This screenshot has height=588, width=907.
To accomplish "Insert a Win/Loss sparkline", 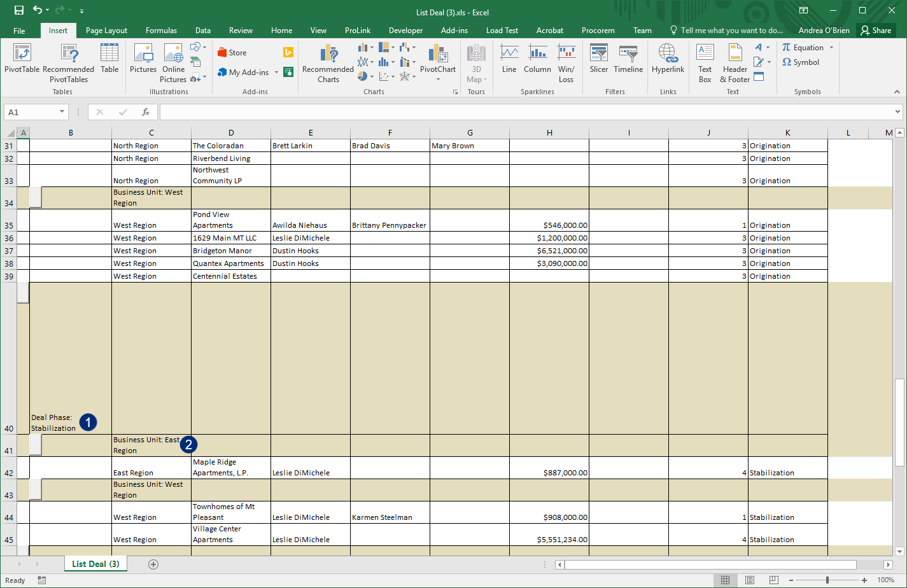I will tap(566, 62).
